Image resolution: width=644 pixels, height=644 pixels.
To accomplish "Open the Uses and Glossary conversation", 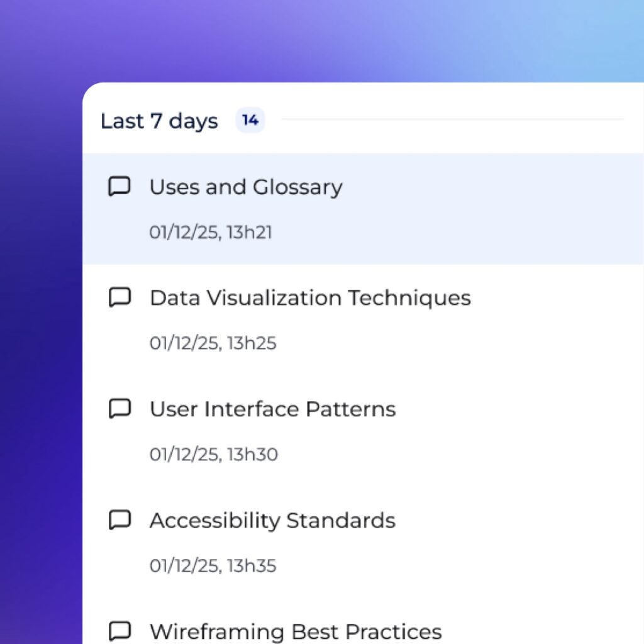I will tap(246, 187).
